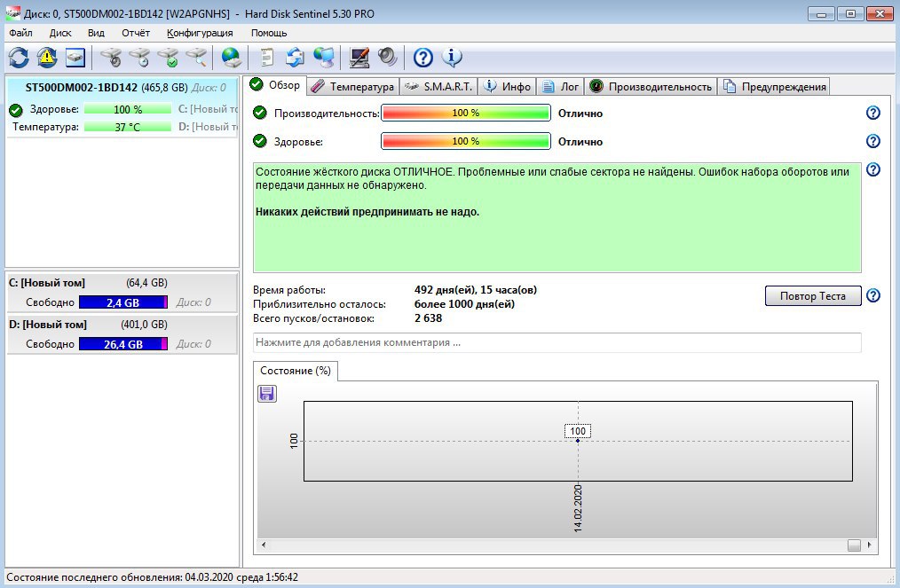The width and height of the screenshot is (900, 588).
Task: Click help icon next to Здоровье bar
Action: click(873, 140)
